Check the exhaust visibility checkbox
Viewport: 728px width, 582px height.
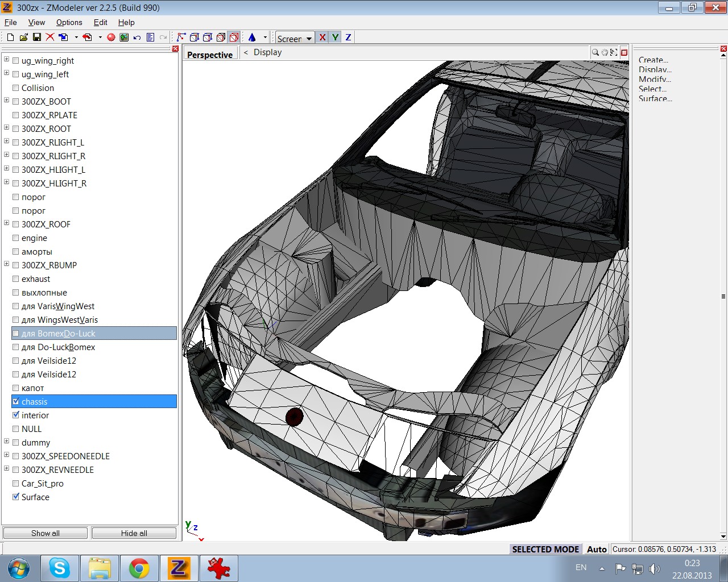click(x=16, y=279)
